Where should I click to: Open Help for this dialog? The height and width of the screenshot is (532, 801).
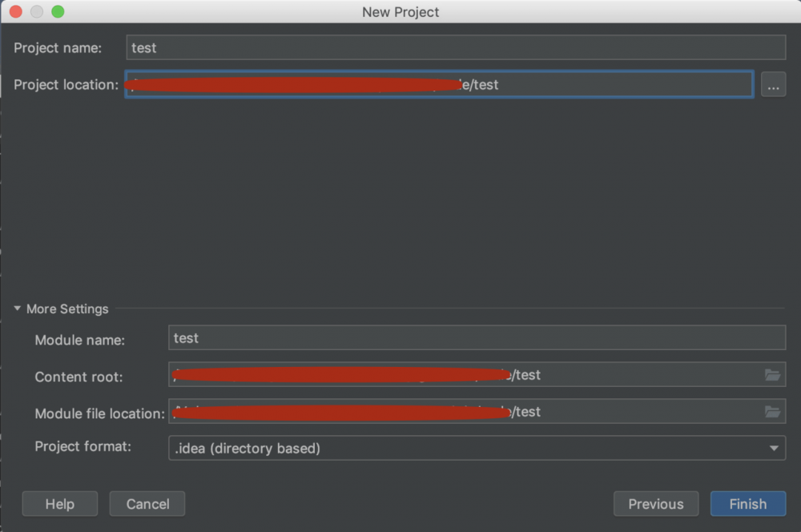tap(60, 504)
